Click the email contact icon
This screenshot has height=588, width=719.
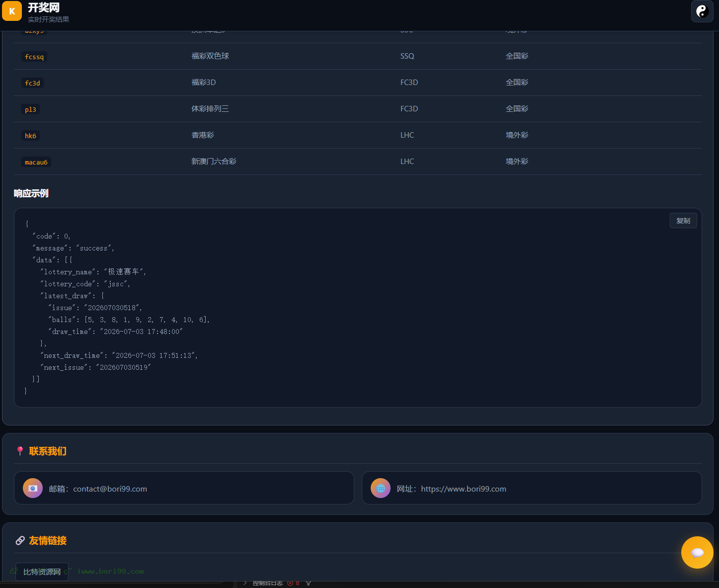(33, 488)
